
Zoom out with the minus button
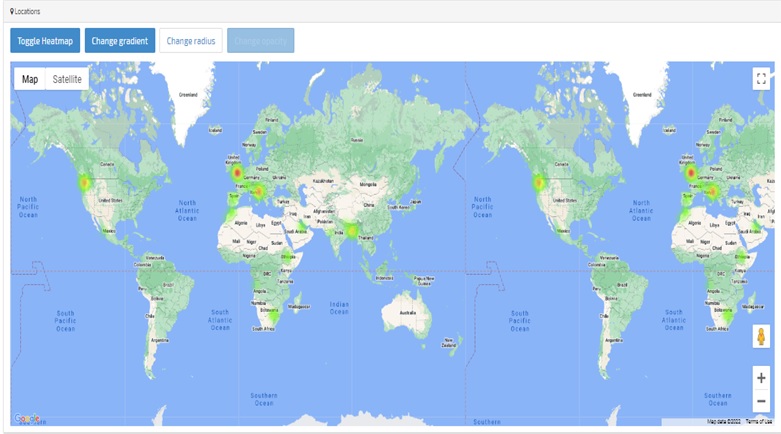pos(761,401)
